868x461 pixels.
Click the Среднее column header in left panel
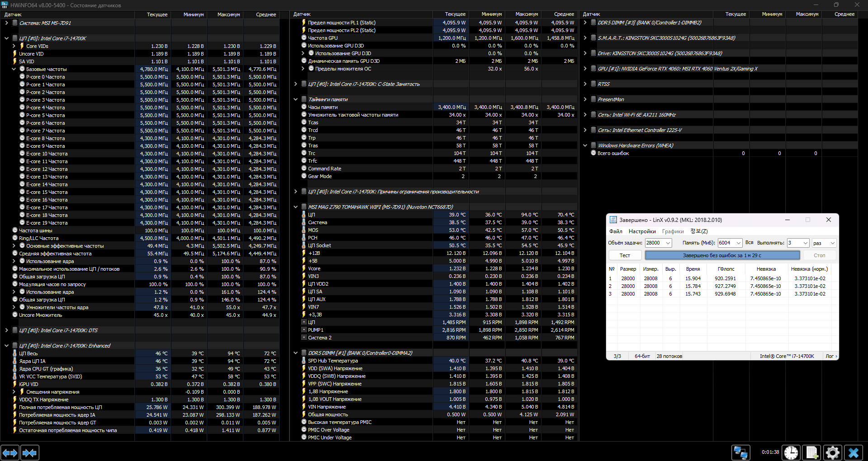pyautogui.click(x=266, y=14)
